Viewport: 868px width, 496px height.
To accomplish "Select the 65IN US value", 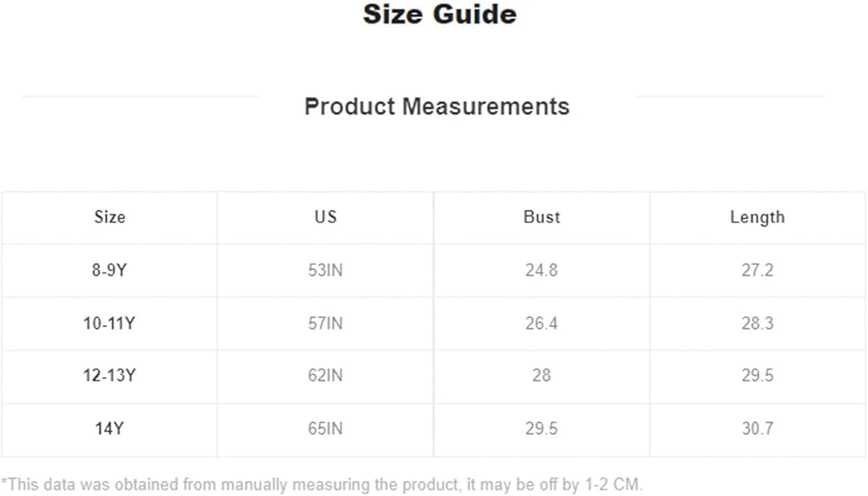I will (x=325, y=429).
